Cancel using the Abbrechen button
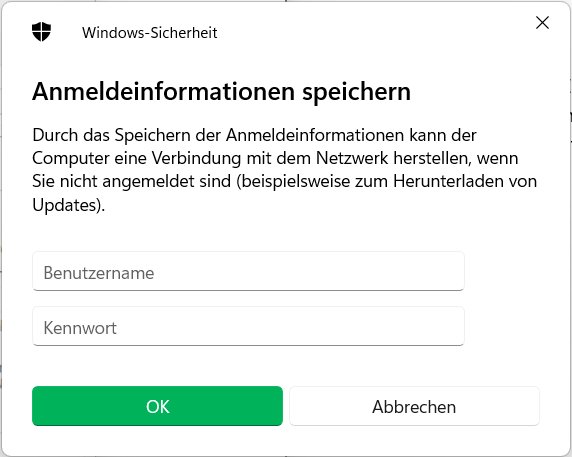This screenshot has height=457, width=572. click(414, 406)
